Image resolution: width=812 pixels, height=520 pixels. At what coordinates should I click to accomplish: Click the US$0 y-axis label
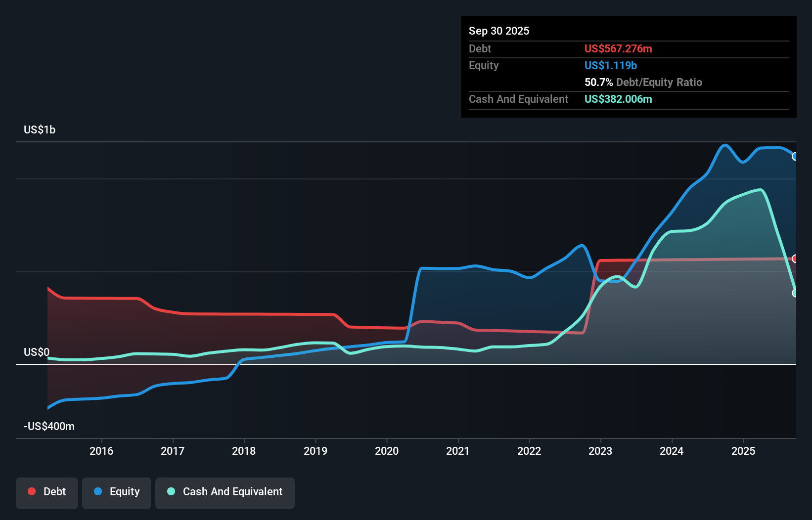click(37, 352)
